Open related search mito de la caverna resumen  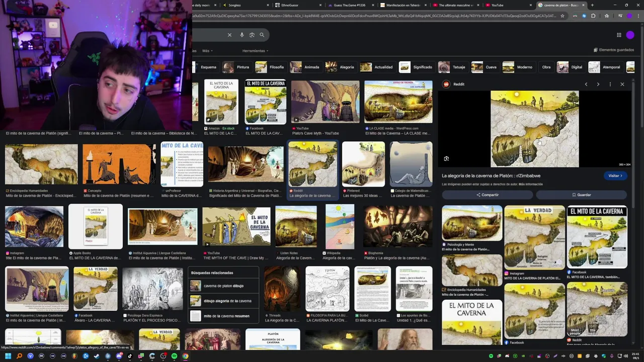pyautogui.click(x=223, y=316)
